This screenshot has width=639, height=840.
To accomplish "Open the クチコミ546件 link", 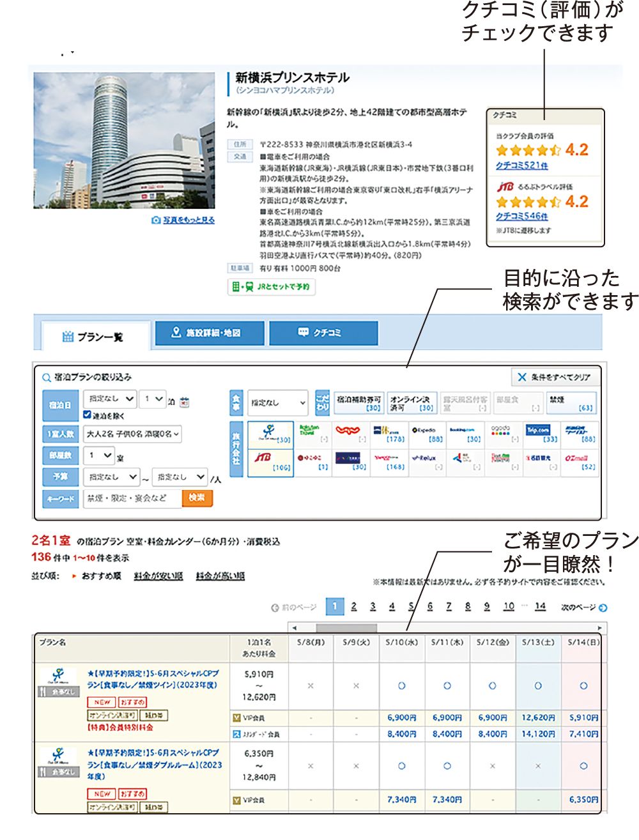I will pos(521,217).
